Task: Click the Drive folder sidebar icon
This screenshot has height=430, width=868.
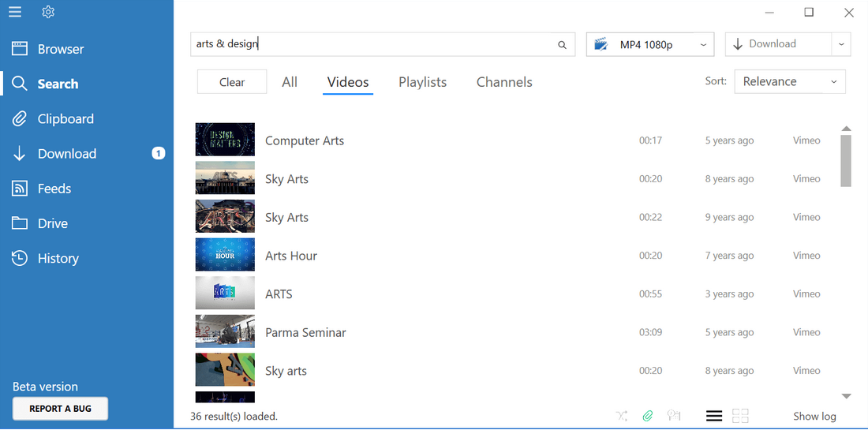Action: pos(20,223)
